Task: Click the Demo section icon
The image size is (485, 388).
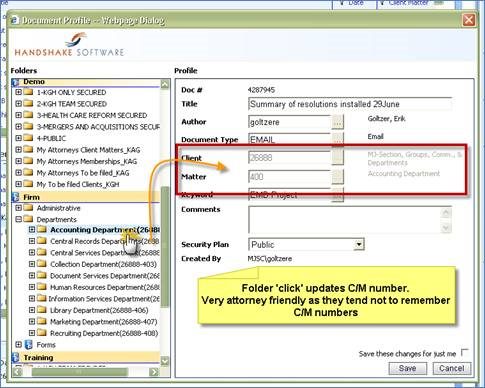Action: click(15, 82)
